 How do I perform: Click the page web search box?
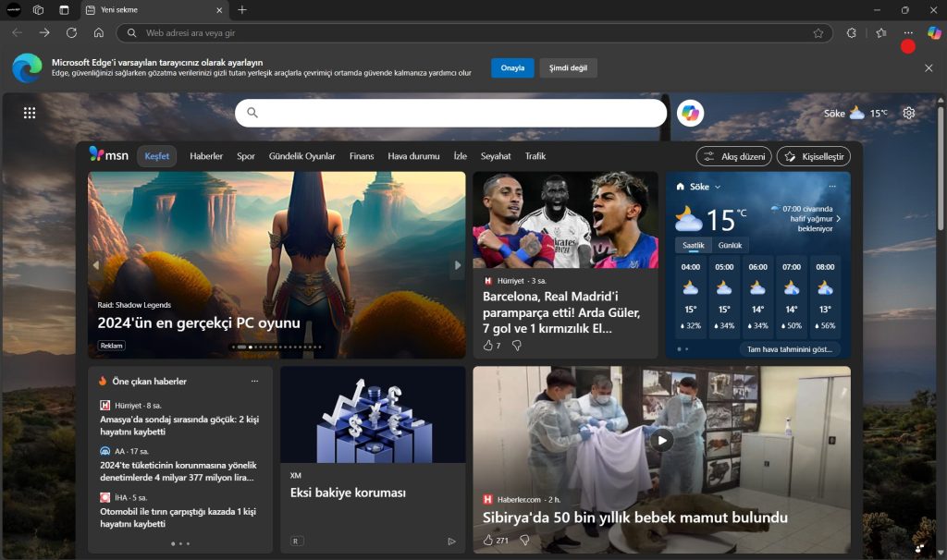click(450, 113)
